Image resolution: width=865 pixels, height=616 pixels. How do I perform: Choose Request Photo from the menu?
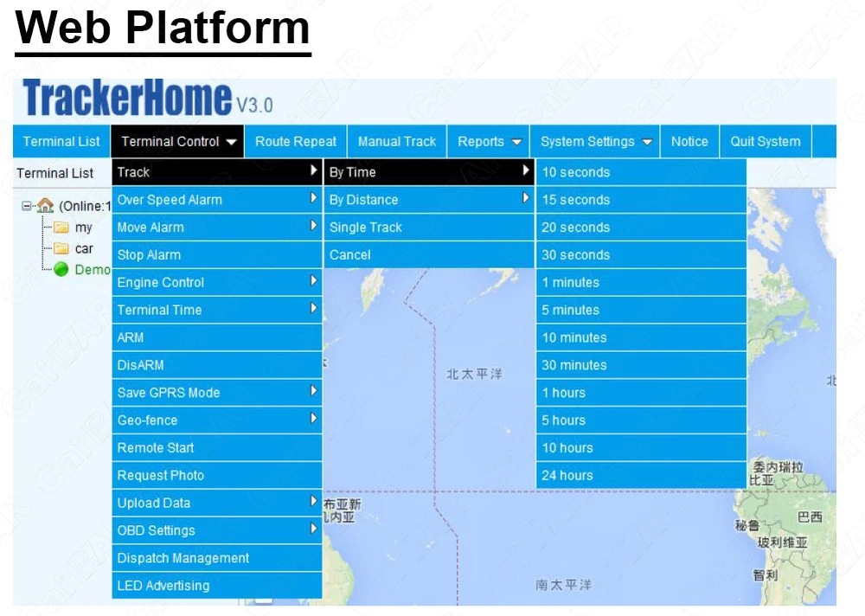click(x=217, y=476)
